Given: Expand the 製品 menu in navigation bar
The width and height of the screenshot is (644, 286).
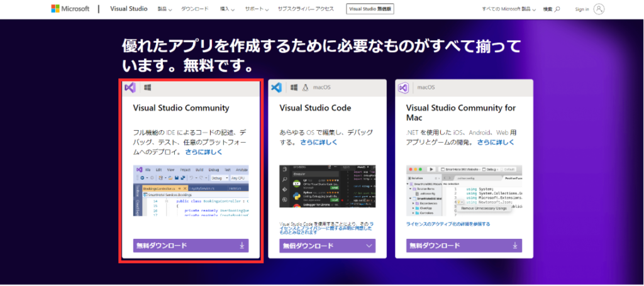Looking at the screenshot, I should click(x=165, y=9).
